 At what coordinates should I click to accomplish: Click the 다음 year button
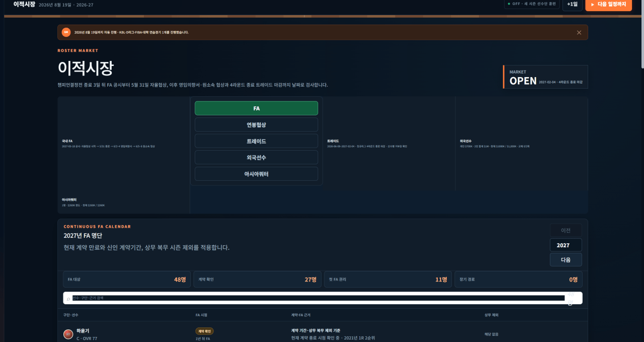click(566, 260)
